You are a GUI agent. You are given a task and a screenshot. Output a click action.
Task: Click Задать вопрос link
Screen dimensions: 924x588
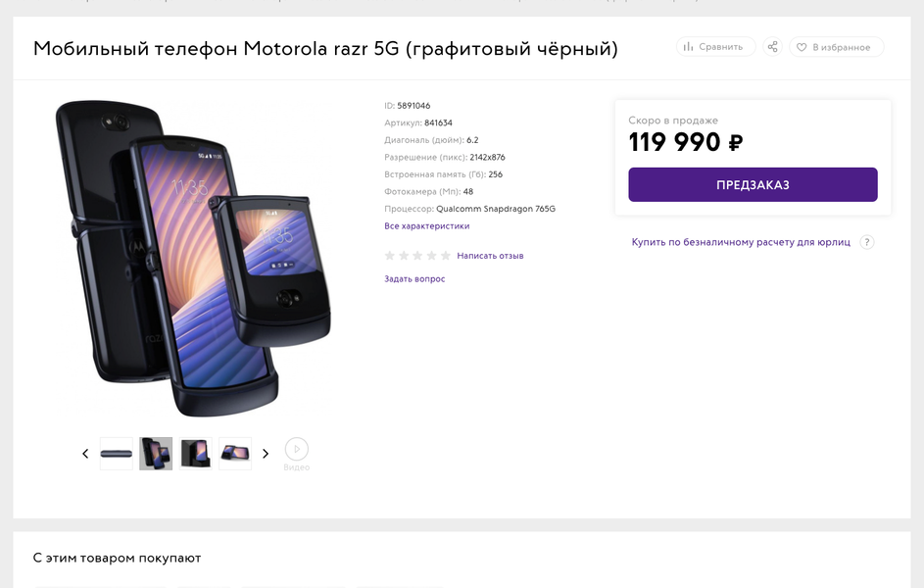(x=414, y=279)
